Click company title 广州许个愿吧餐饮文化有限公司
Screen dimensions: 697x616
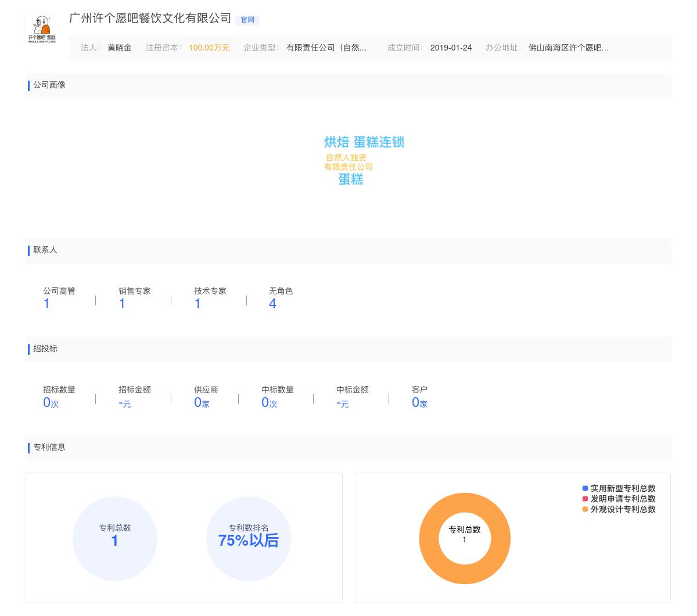[150, 19]
